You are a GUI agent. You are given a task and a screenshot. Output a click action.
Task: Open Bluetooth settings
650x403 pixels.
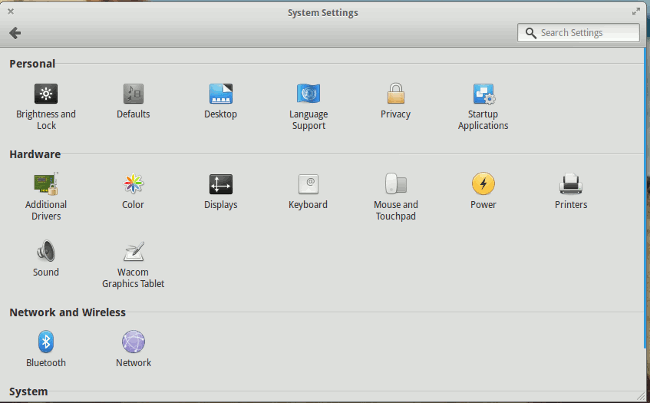click(x=46, y=343)
